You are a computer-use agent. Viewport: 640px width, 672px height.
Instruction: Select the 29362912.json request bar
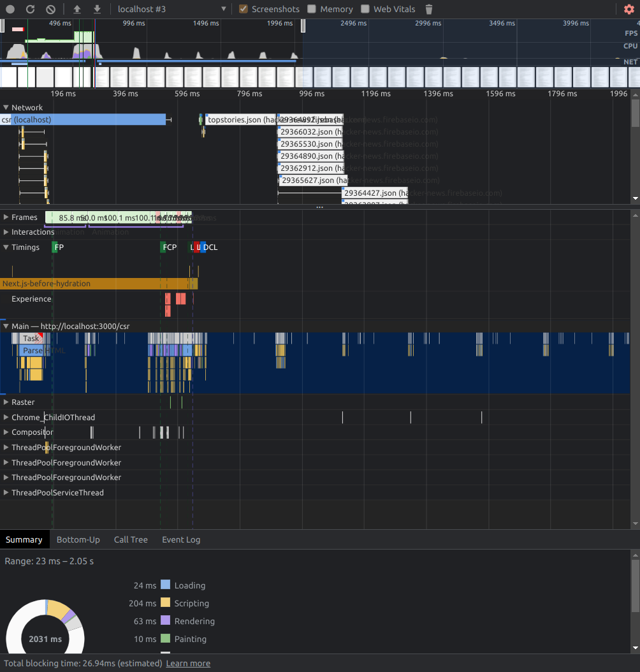pyautogui.click(x=310, y=168)
